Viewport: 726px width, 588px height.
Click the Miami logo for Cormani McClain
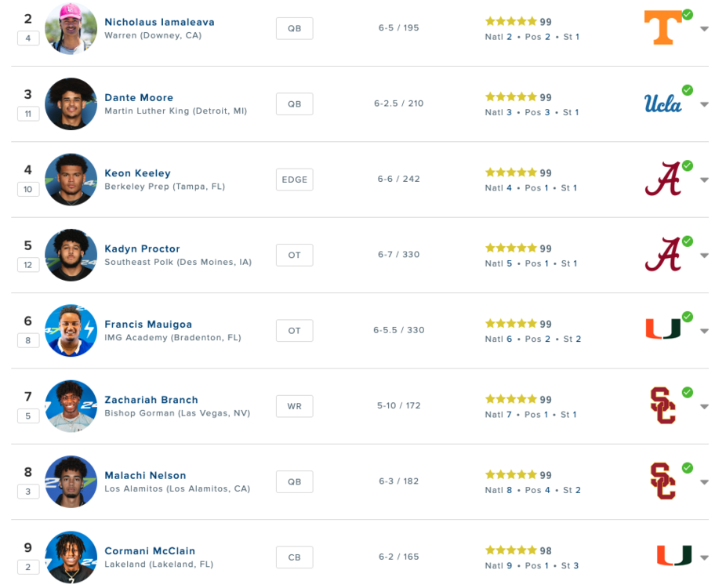673,556
